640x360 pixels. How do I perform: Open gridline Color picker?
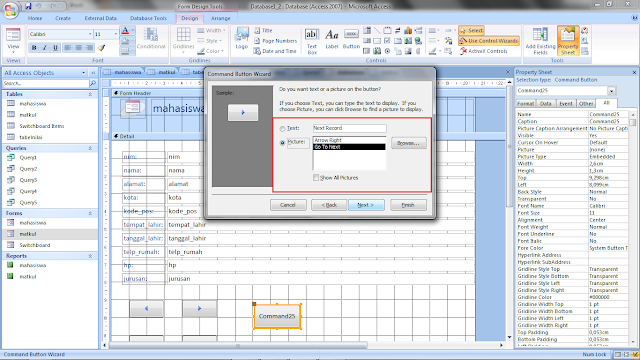211,51
